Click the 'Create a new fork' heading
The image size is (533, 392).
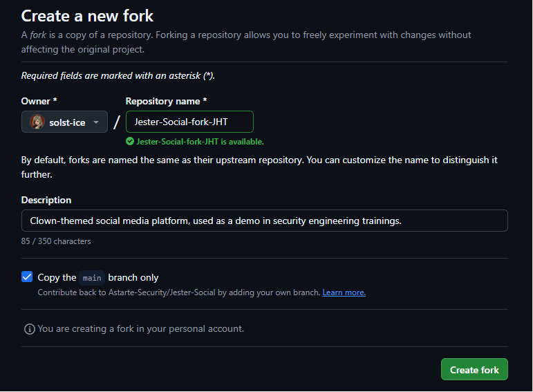coord(87,16)
